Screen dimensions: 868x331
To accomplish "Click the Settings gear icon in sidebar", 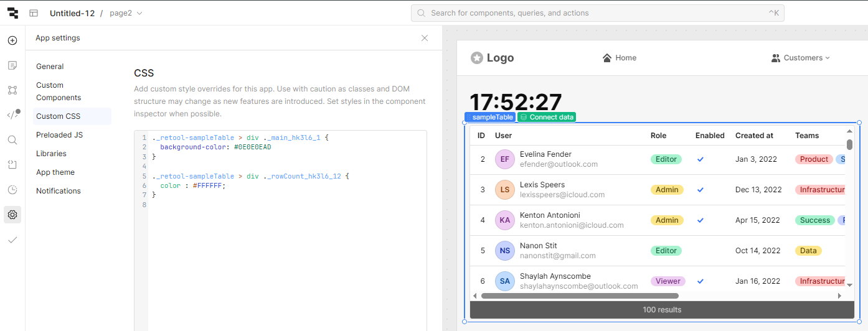I will (12, 215).
